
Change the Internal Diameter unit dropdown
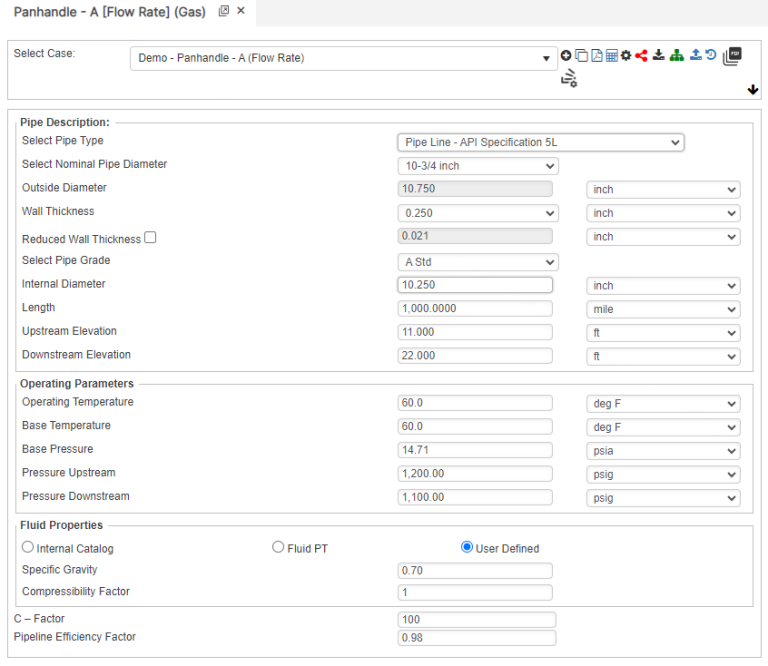click(663, 285)
